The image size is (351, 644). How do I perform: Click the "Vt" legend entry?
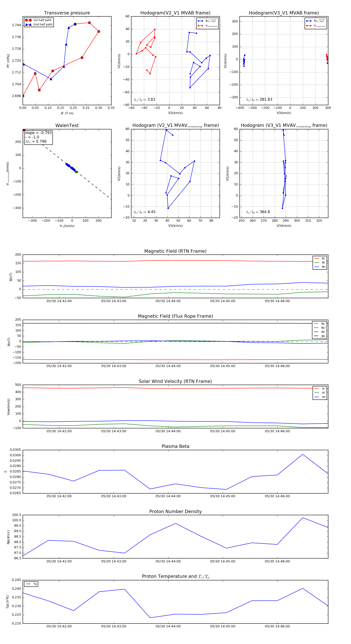(x=320, y=393)
